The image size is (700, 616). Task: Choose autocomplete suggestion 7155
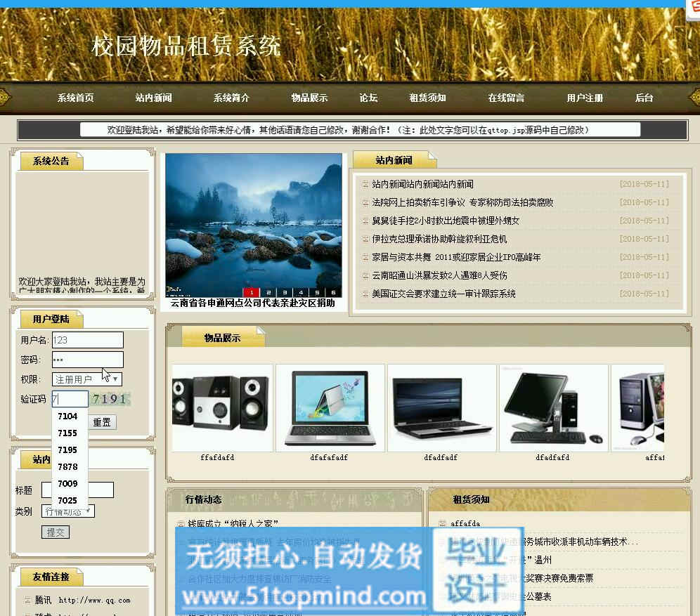pos(67,433)
